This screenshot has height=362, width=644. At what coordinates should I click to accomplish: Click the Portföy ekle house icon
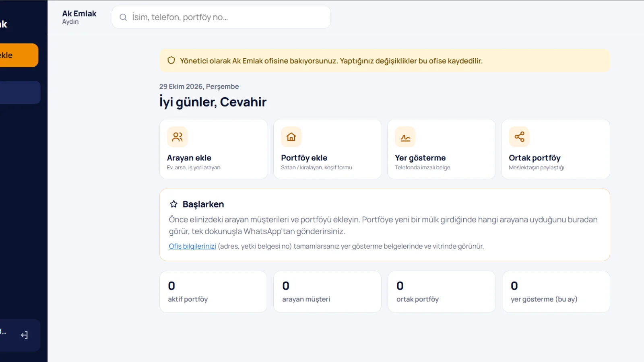[x=291, y=137]
